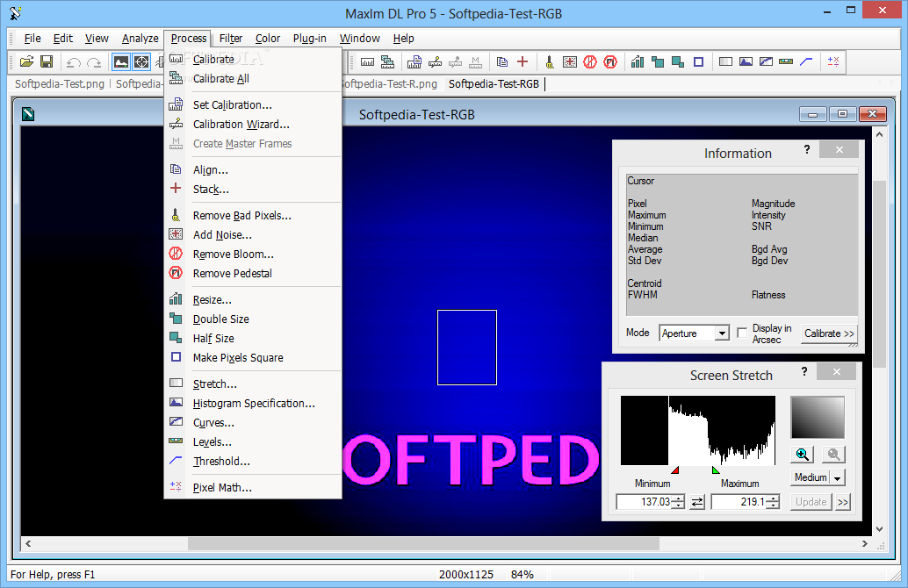908x588 pixels.
Task: Click the grayscale gradient preview swatch
Action: pos(818,417)
